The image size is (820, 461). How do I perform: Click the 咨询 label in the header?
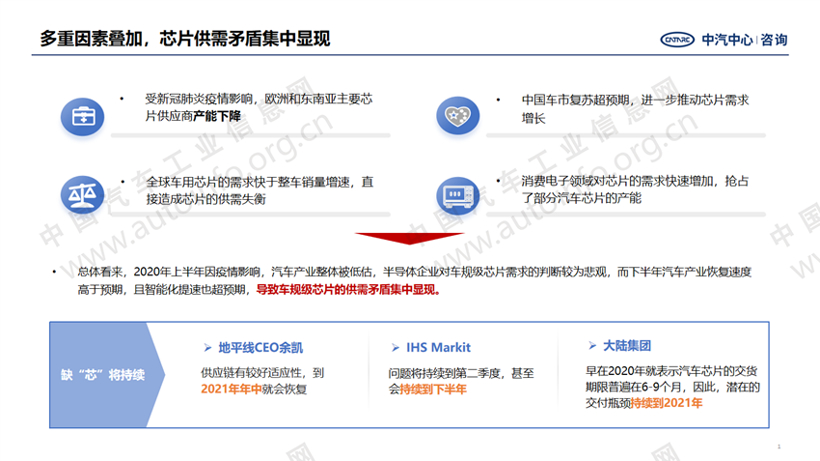pyautogui.click(x=773, y=40)
